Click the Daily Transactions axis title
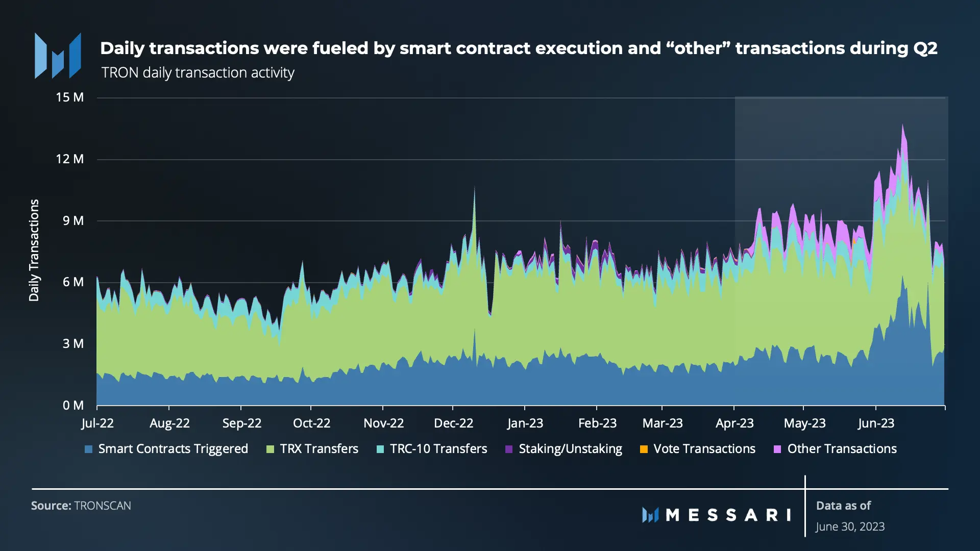Viewport: 980px width, 551px height. (34, 251)
